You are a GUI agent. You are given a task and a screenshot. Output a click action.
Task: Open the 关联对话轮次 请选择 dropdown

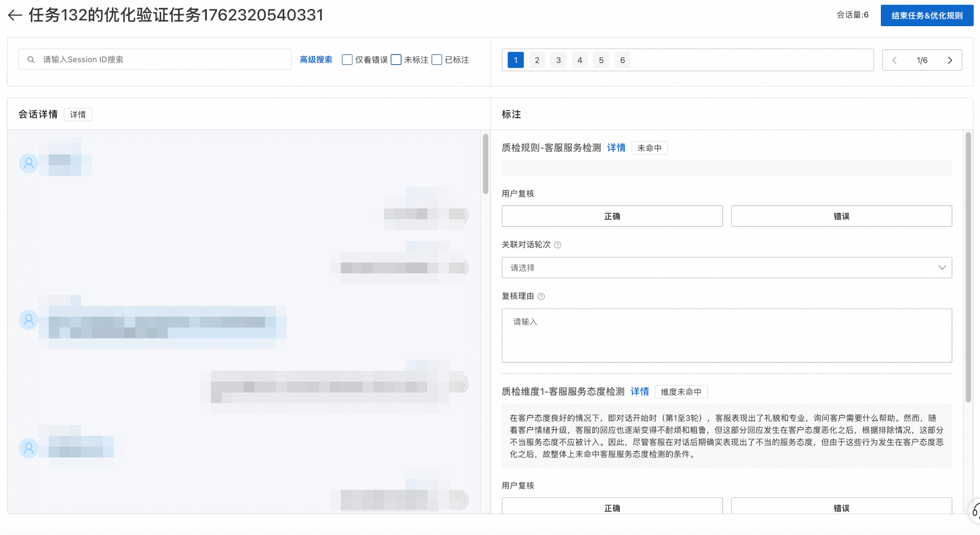pos(726,267)
